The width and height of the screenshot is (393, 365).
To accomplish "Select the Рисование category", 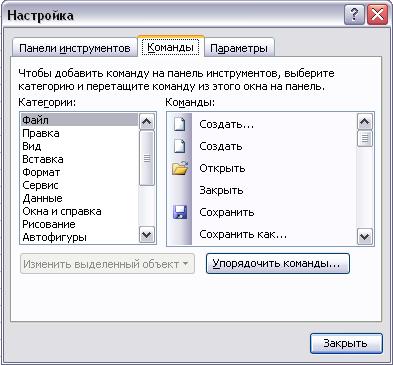I will (49, 224).
